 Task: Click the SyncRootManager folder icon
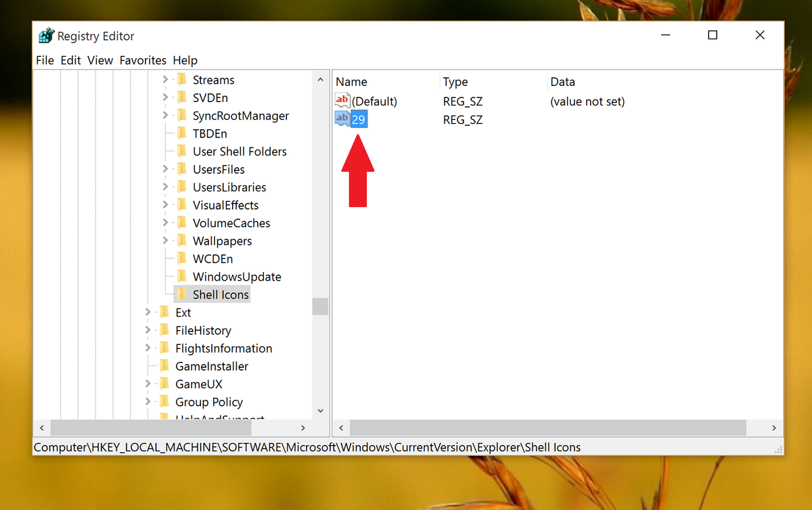(181, 116)
